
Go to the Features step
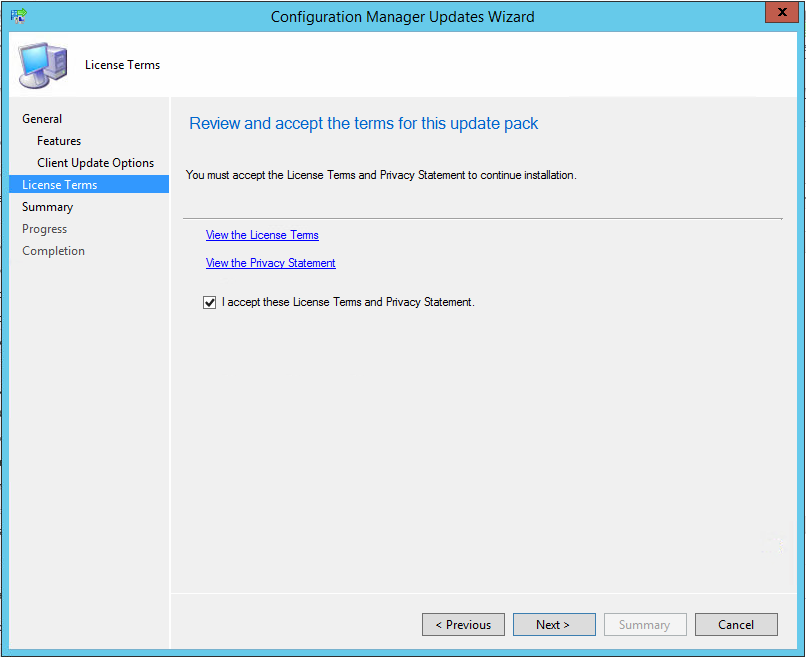click(x=59, y=141)
